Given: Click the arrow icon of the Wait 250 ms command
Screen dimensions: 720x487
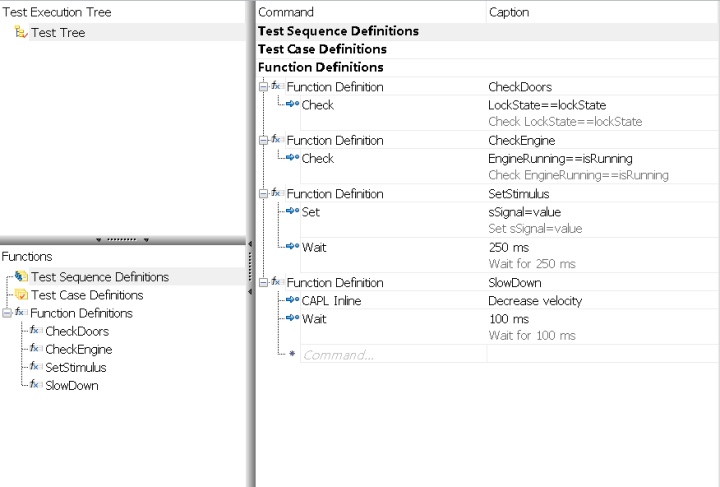Looking at the screenshot, I should 292,246.
